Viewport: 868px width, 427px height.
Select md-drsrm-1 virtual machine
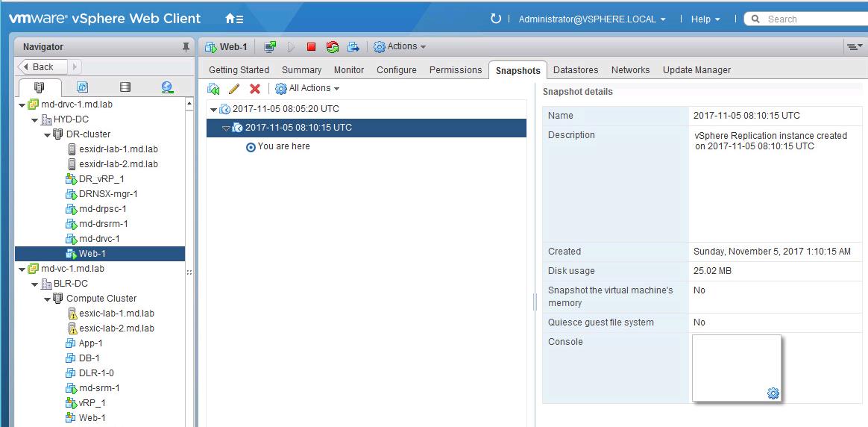[x=104, y=224]
